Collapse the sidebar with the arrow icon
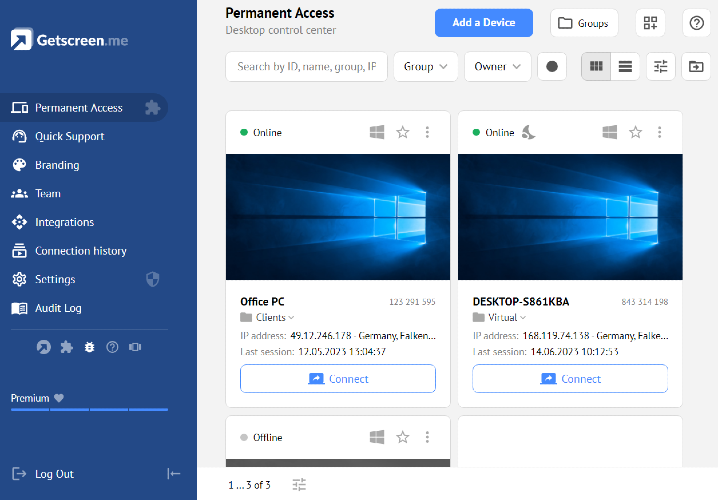Image resolution: width=718 pixels, height=500 pixels. pyautogui.click(x=174, y=473)
